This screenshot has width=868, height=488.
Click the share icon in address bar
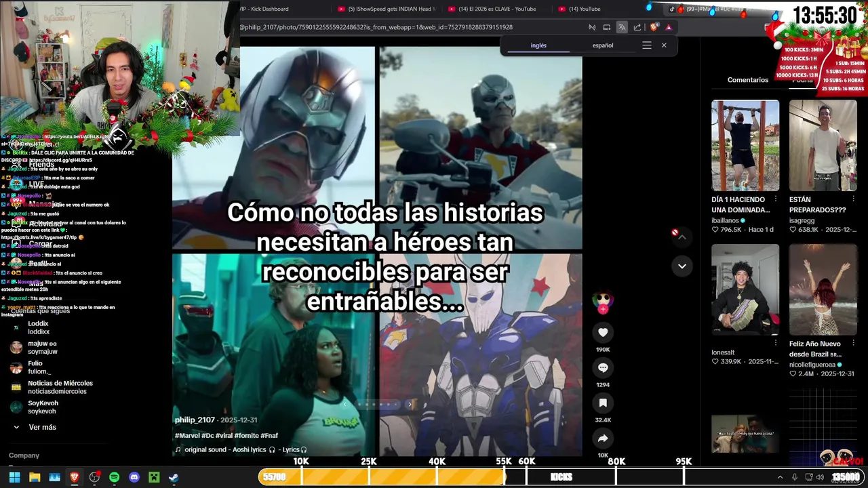[x=637, y=27]
